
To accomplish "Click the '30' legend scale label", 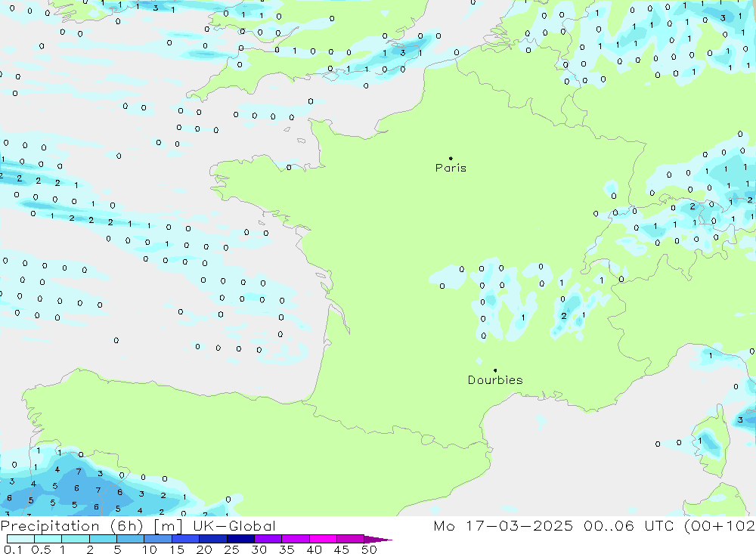I will click(259, 549).
